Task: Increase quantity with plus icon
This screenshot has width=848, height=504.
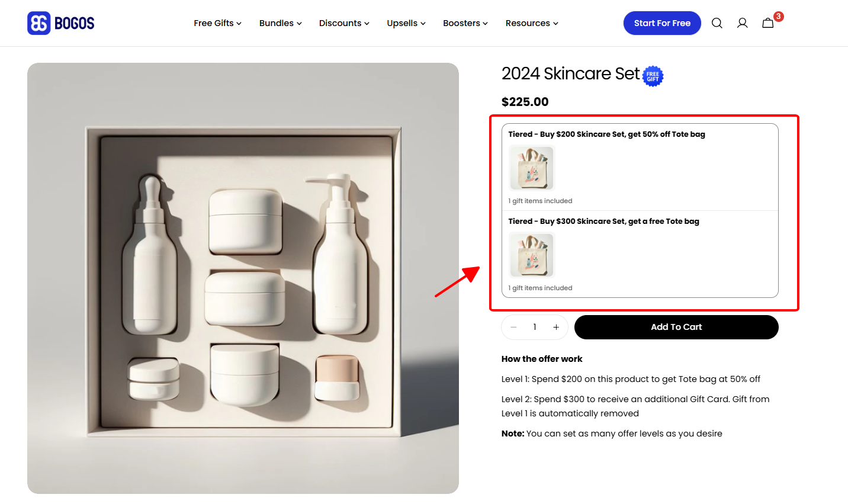Action: click(x=556, y=327)
